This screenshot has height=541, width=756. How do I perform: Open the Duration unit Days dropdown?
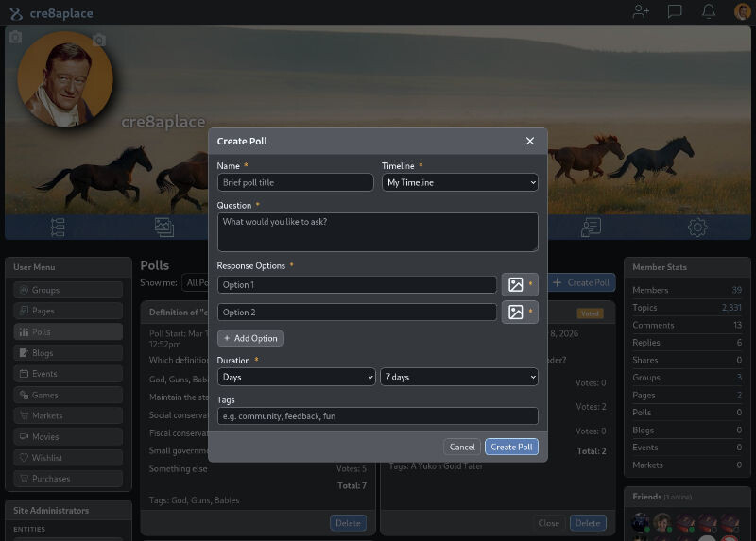click(296, 377)
